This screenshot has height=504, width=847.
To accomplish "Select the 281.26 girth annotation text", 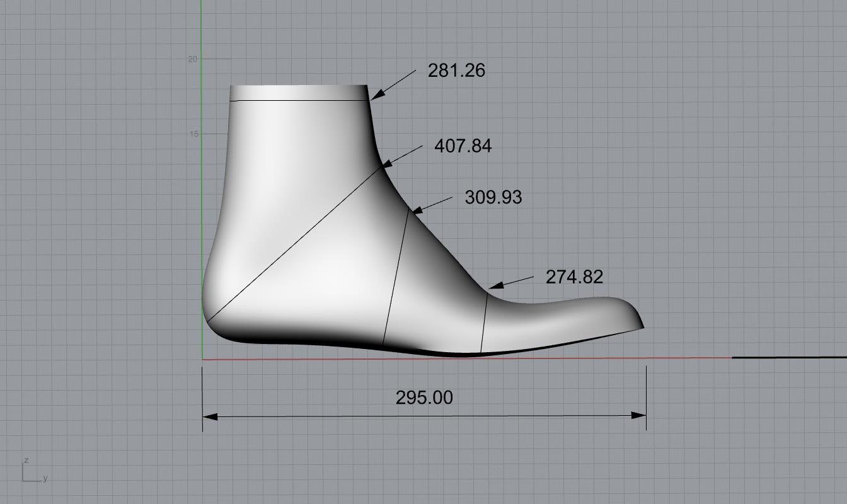I will pyautogui.click(x=456, y=71).
